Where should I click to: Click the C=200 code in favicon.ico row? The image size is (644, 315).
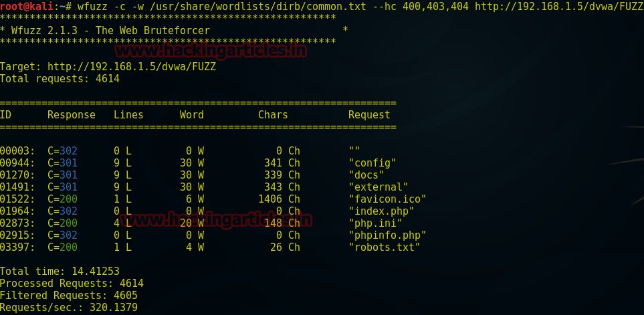[62, 199]
